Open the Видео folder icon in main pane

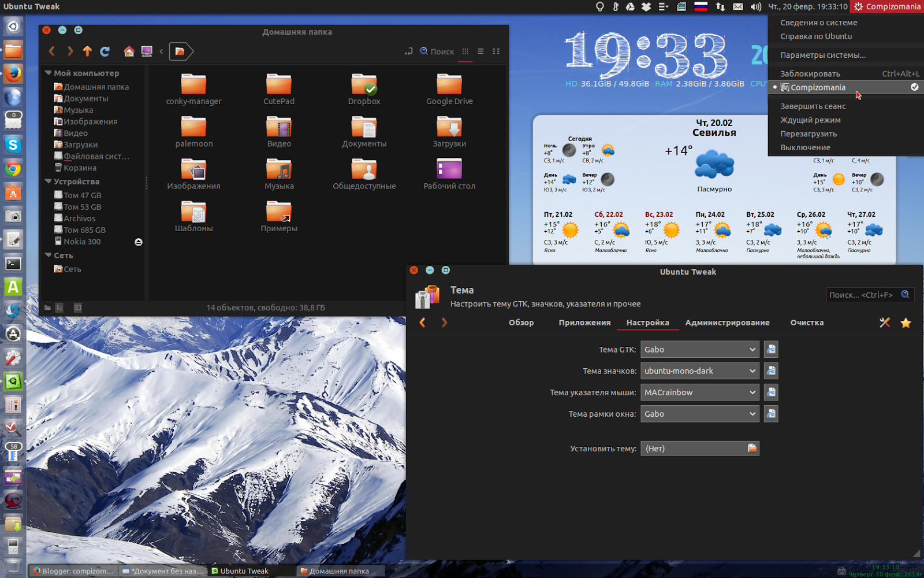(x=279, y=132)
